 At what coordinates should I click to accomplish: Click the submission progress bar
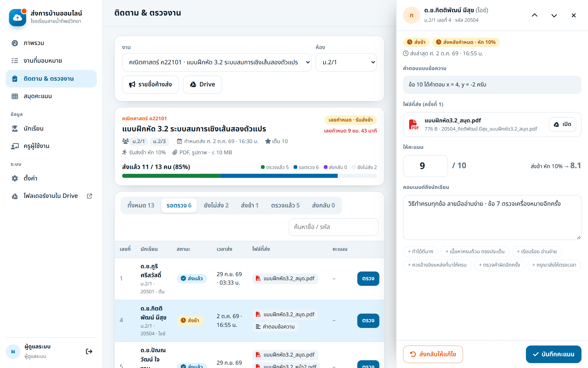click(249, 176)
